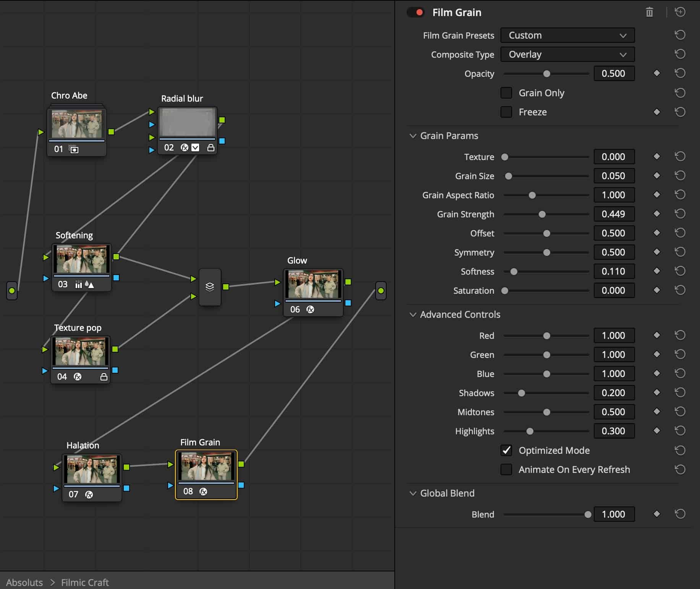This screenshot has height=589, width=700.
Task: Click the layer mixer node icon
Action: (210, 287)
